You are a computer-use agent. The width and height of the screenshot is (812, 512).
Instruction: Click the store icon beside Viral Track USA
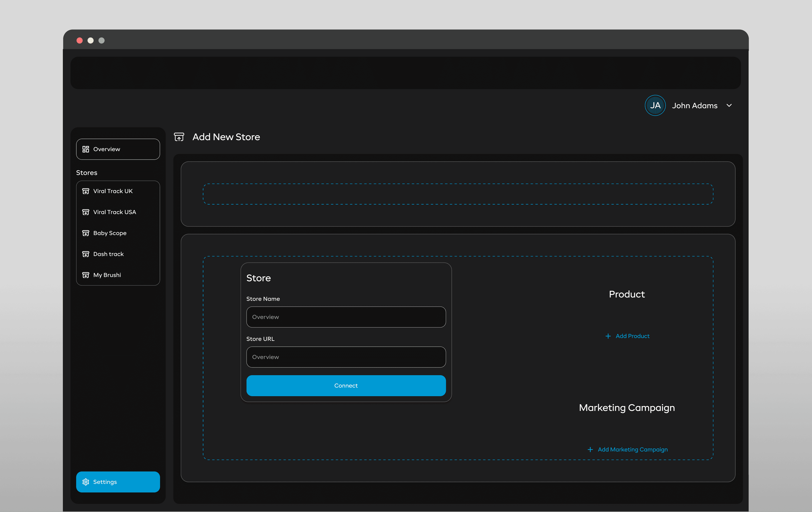point(86,212)
